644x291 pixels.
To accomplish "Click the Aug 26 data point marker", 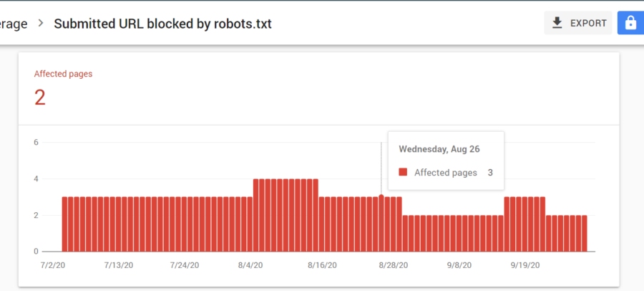I will pyautogui.click(x=381, y=196).
